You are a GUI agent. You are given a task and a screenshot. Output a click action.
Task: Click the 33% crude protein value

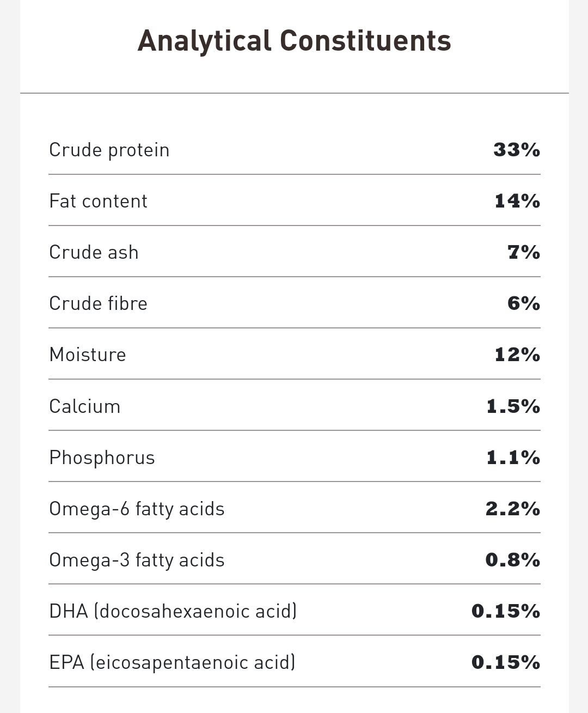516,150
